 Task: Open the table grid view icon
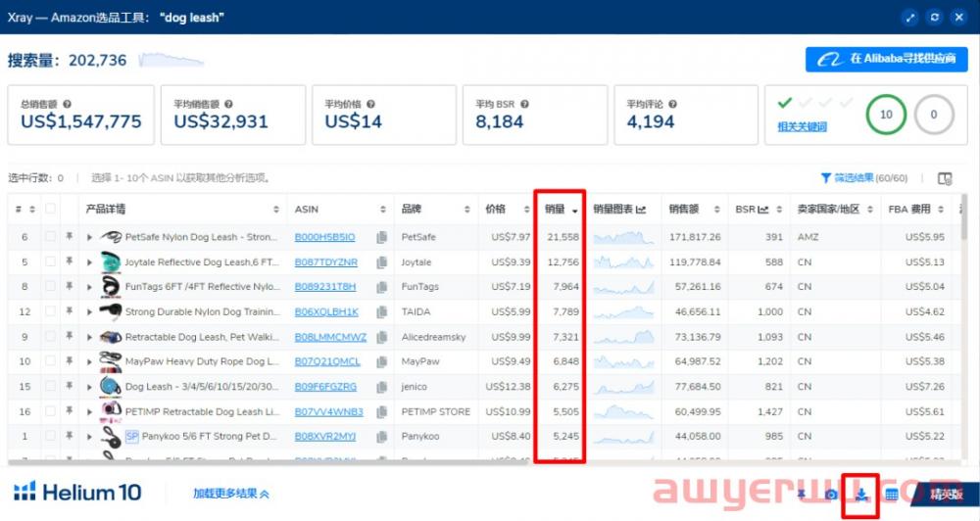[891, 495]
